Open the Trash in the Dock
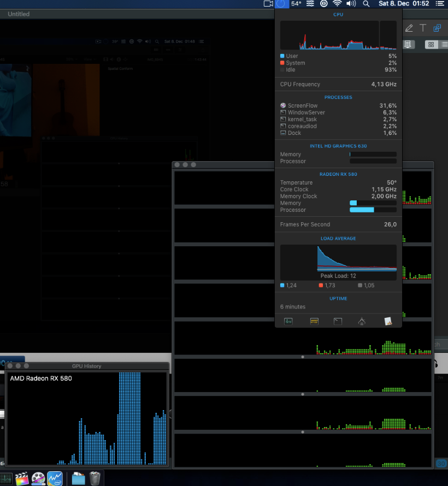Screen dimensions: 448x486 coord(95,479)
